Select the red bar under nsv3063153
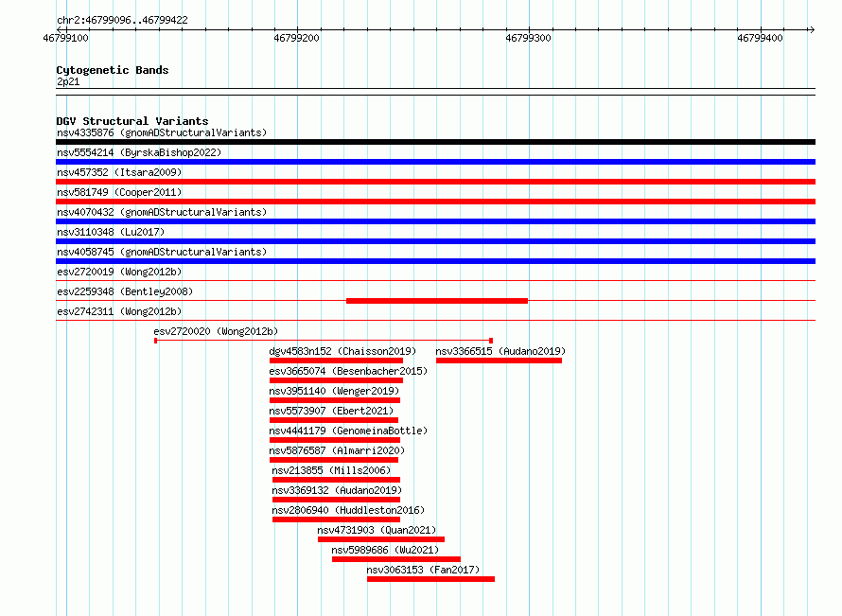842x616 pixels. (431, 579)
